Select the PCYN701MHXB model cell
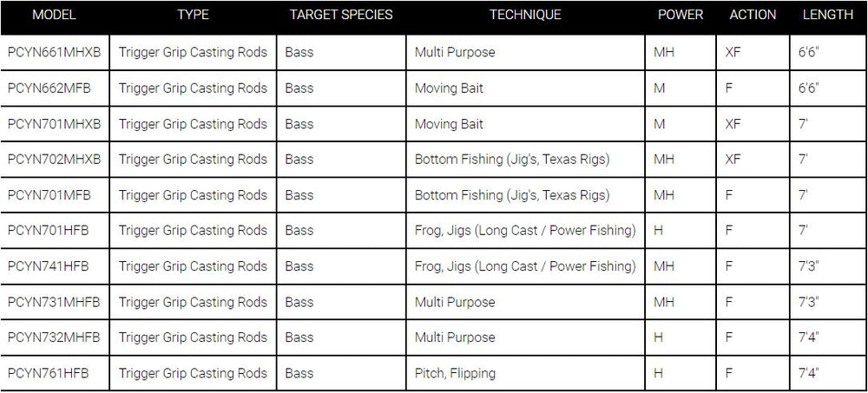Screen dimensions: 868x393 (54, 124)
